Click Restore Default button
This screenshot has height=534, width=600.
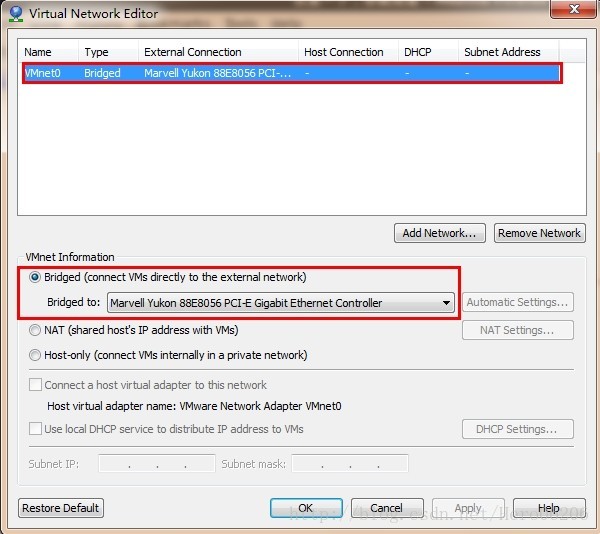[x=61, y=508]
